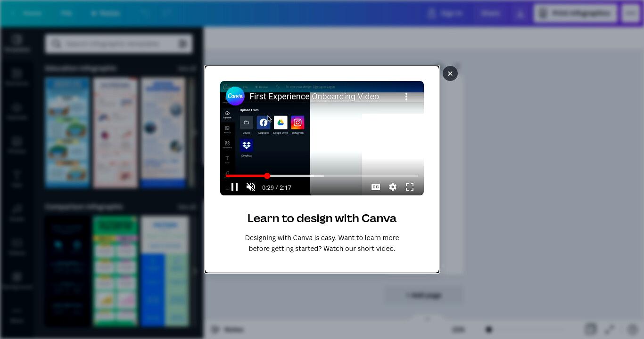Open the video's three-dot more options

[406, 97]
